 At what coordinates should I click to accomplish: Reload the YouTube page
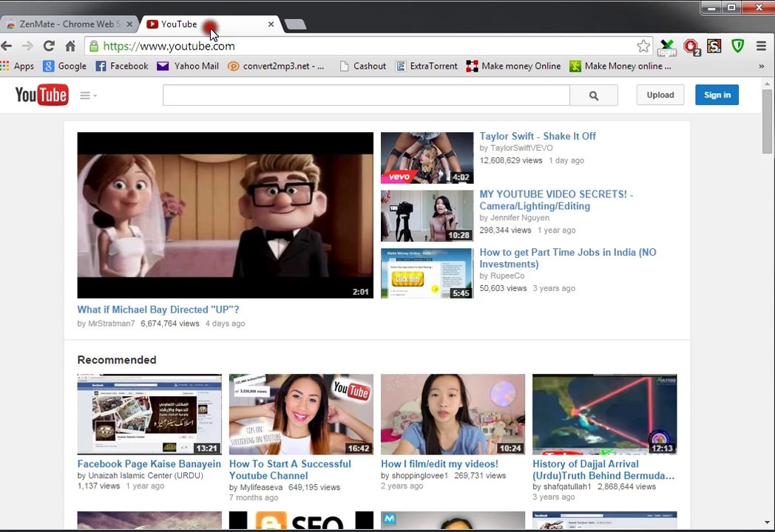(49, 47)
